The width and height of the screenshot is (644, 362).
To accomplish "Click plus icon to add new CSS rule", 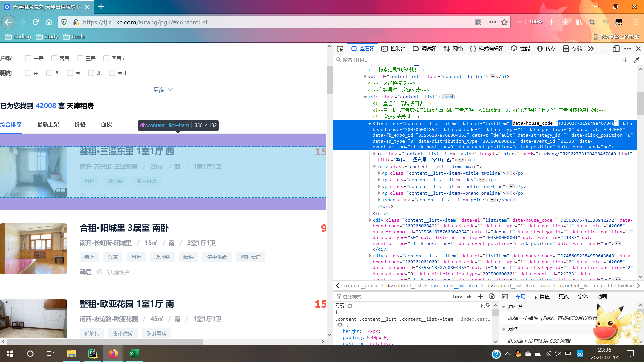I will pyautogui.click(x=480, y=296).
